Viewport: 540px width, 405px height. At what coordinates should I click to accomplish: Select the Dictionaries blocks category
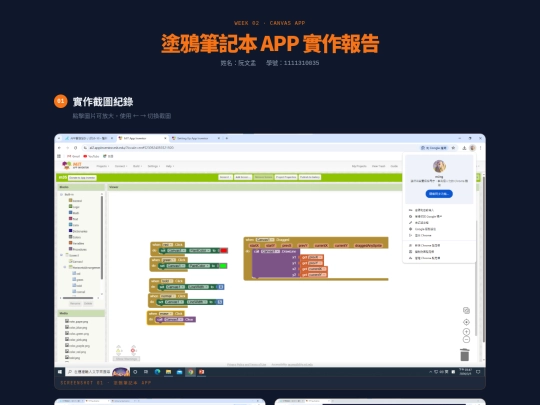[78, 231]
